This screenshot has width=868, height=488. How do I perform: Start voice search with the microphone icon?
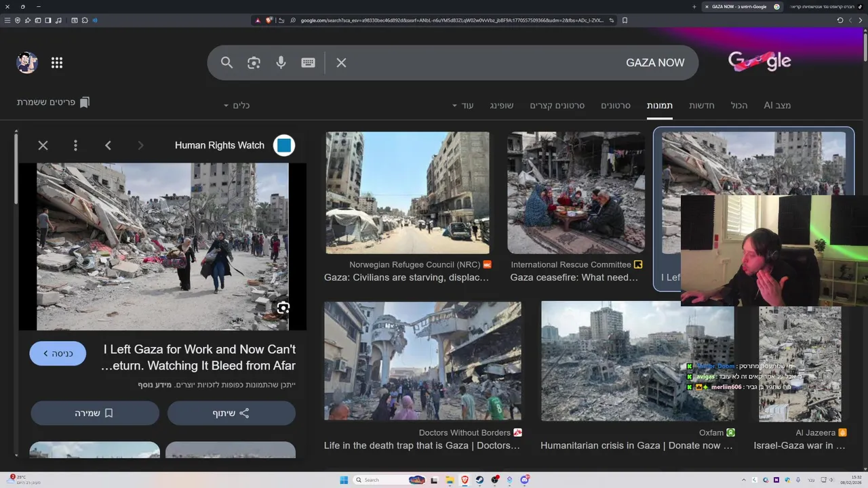click(x=281, y=62)
